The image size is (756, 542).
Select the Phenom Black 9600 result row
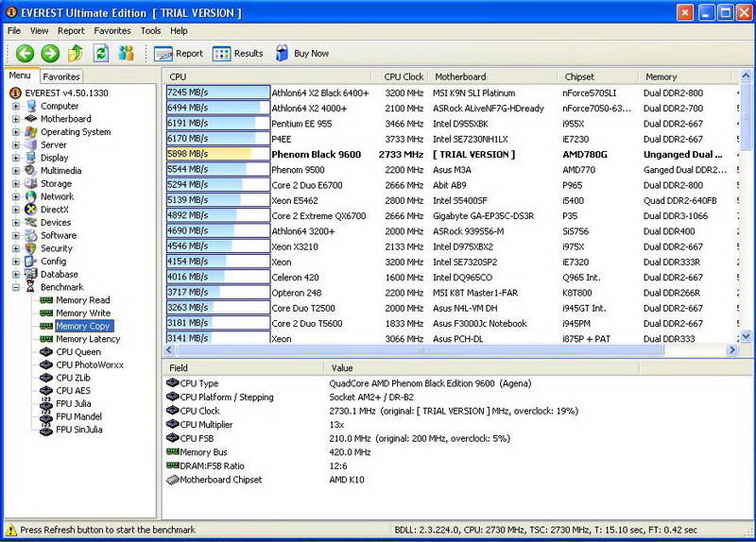point(452,155)
